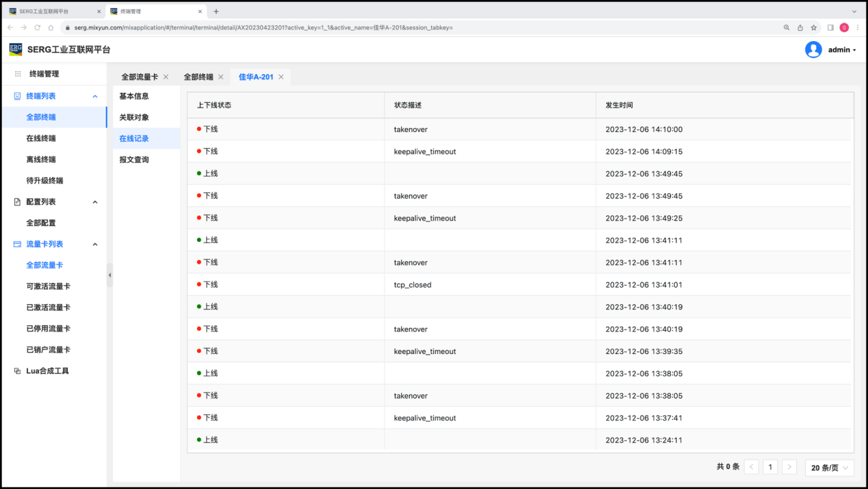
Task: Click the browser reload page icon
Action: click(x=37, y=27)
